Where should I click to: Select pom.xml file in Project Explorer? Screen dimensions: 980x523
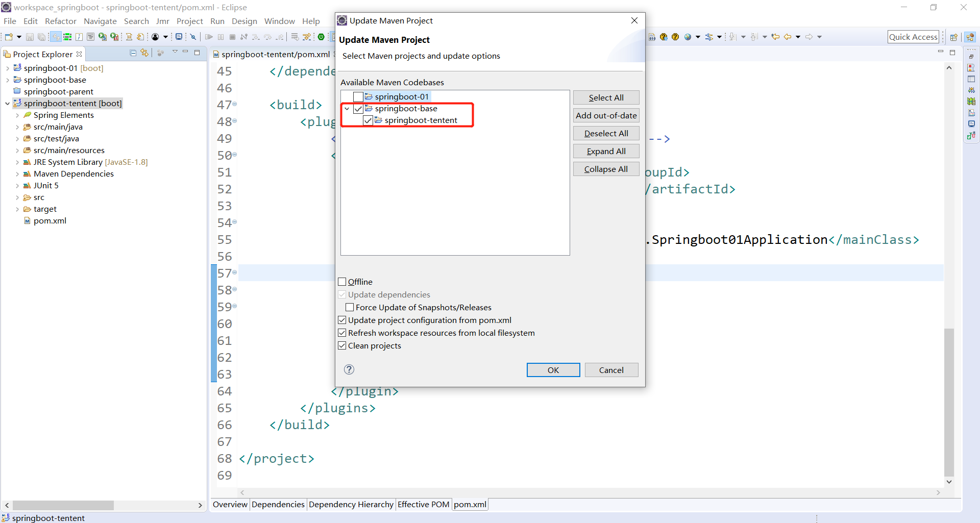click(50, 221)
